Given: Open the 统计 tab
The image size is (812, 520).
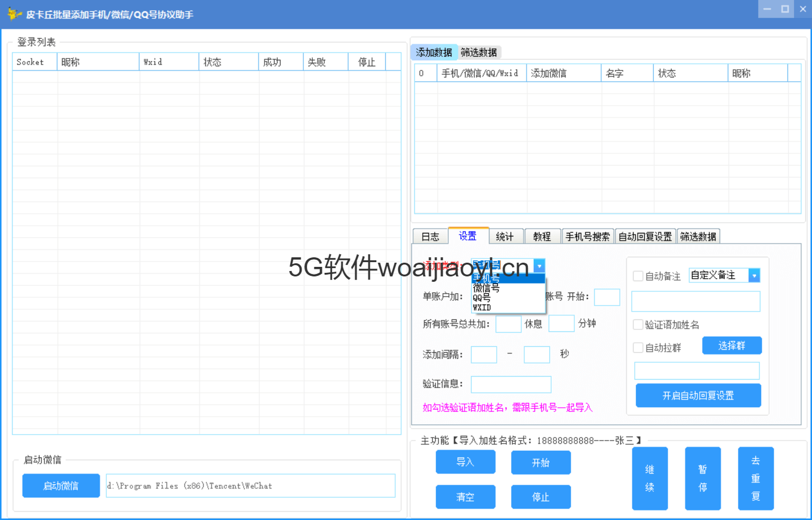Looking at the screenshot, I should (x=505, y=236).
